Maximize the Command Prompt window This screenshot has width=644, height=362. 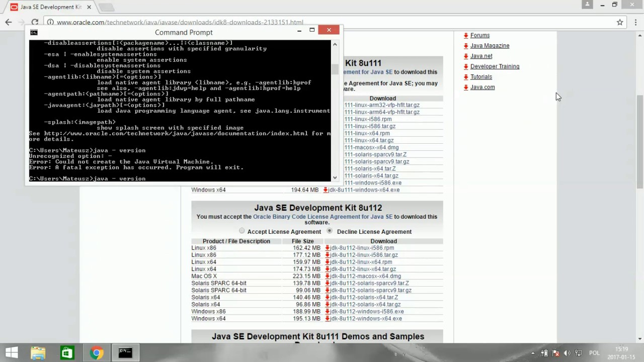click(312, 30)
